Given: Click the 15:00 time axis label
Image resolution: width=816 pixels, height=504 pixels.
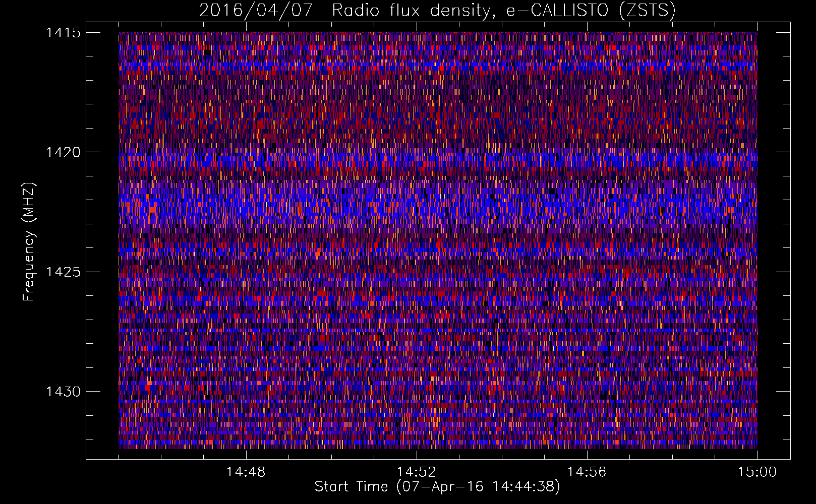Looking at the screenshot, I should pyautogui.click(x=757, y=472).
